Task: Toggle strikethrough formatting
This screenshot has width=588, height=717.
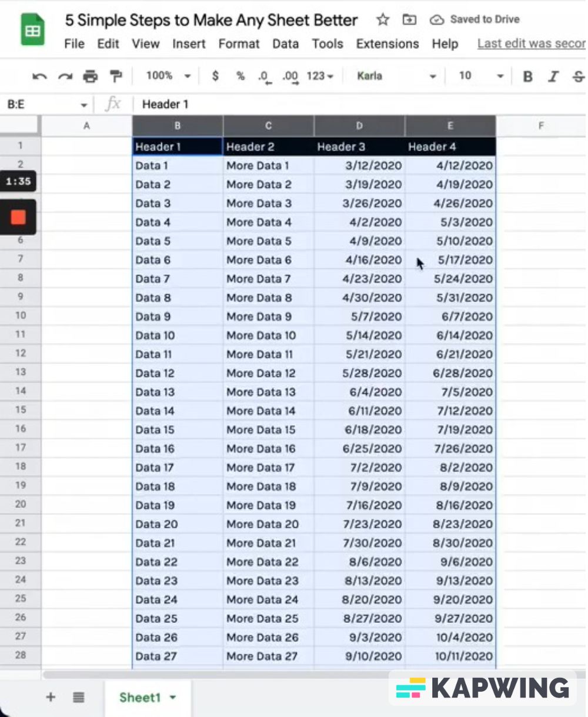Action: pyautogui.click(x=578, y=76)
